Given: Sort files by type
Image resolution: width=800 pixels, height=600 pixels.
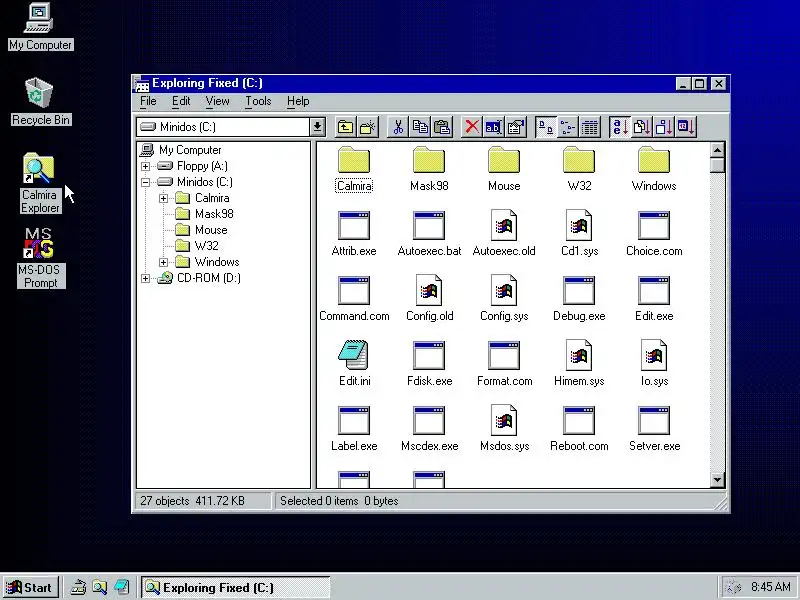Looking at the screenshot, I should [x=641, y=127].
